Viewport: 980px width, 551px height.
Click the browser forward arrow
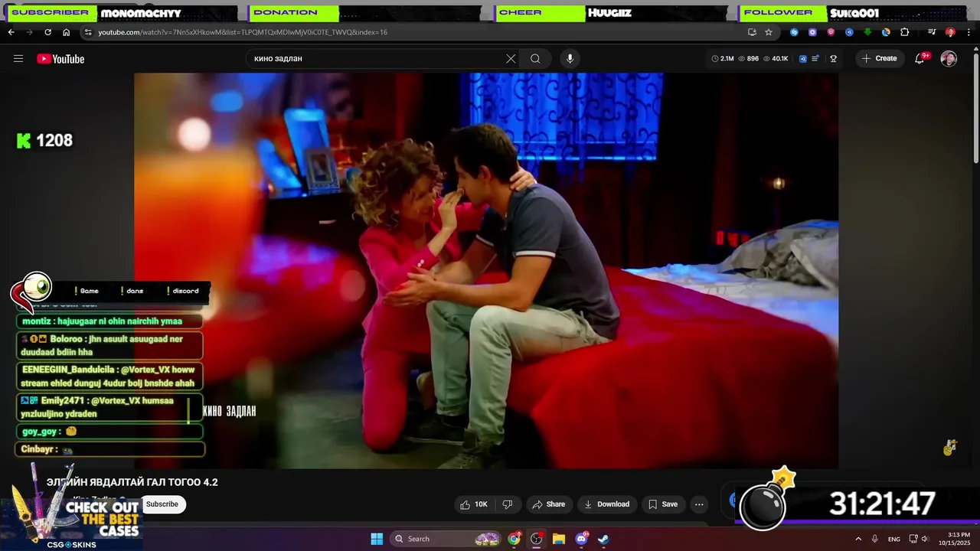click(x=29, y=32)
